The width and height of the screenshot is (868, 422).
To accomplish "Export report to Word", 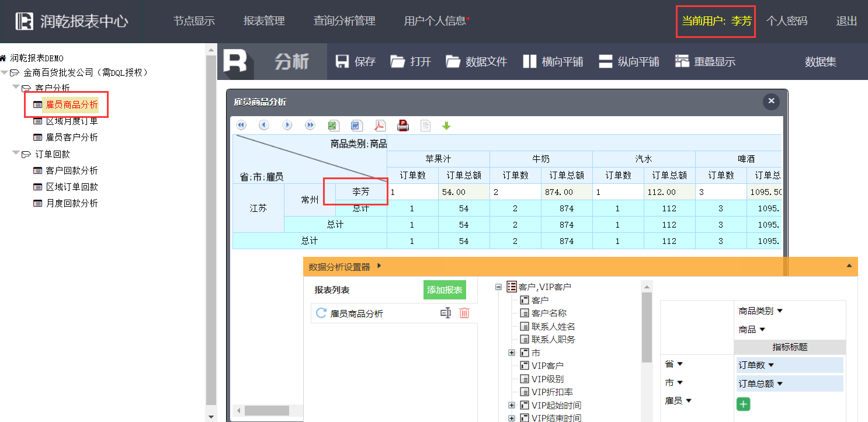I will [356, 125].
